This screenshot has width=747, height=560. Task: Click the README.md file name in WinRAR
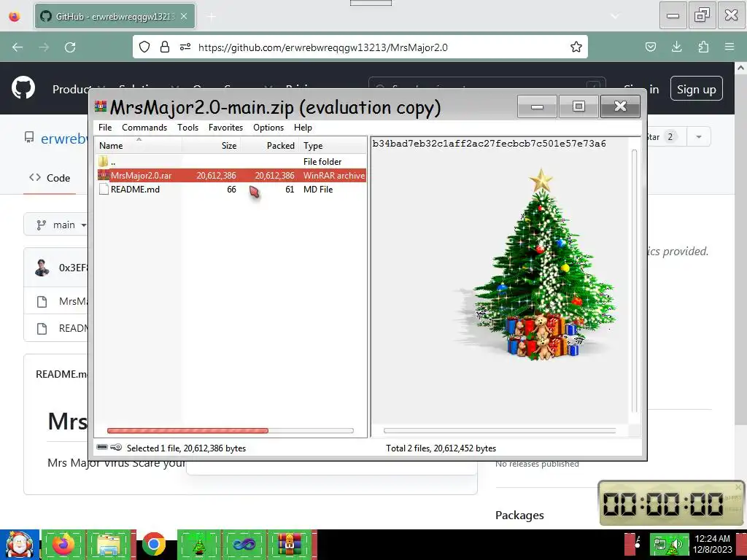[135, 190]
